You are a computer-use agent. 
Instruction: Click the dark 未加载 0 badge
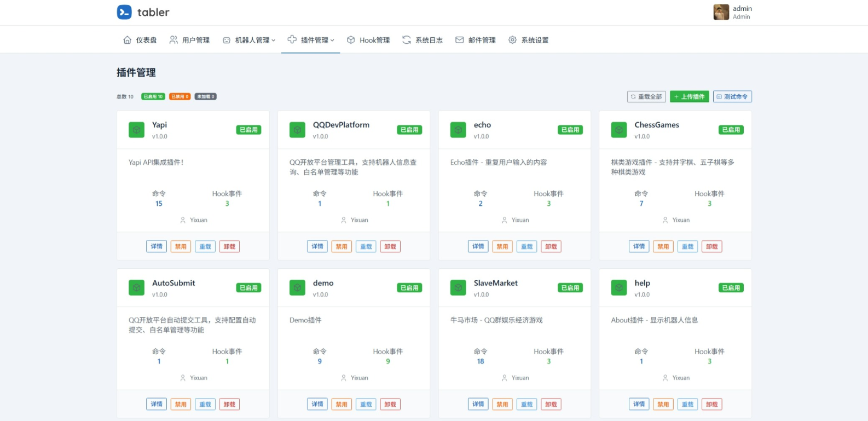coord(206,96)
